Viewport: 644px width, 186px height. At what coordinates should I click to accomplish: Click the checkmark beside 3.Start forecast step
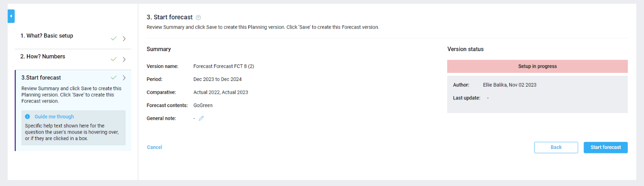click(114, 77)
